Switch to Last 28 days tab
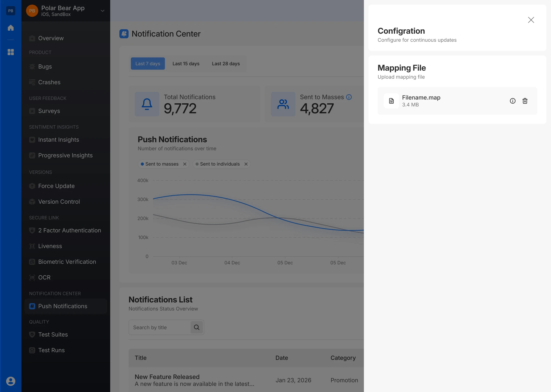 [226, 64]
